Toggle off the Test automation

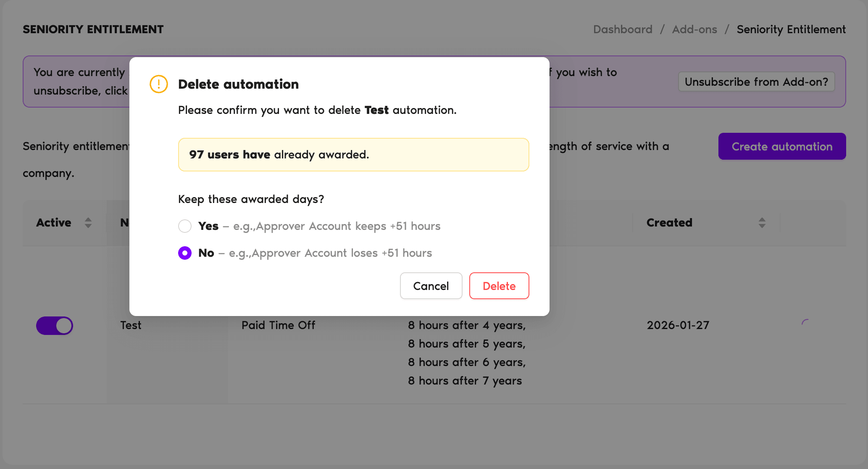pos(55,325)
